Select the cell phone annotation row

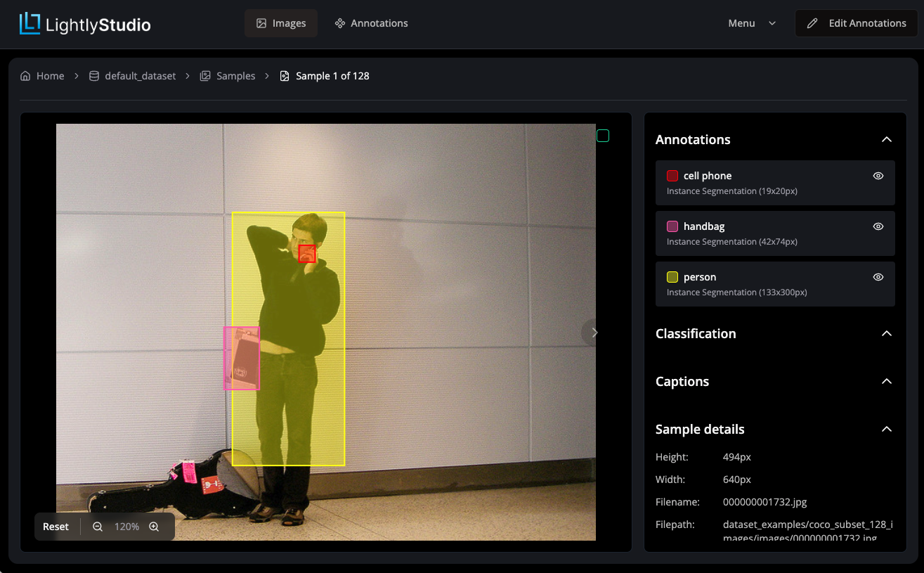tap(775, 183)
